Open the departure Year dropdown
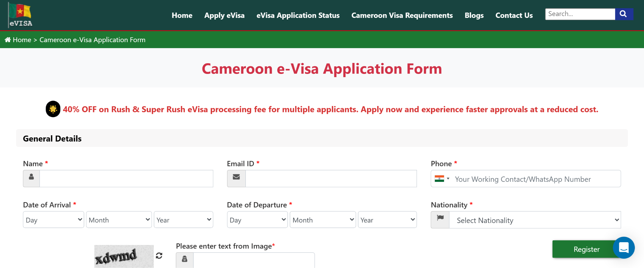This screenshot has height=268, width=644. coord(387,220)
